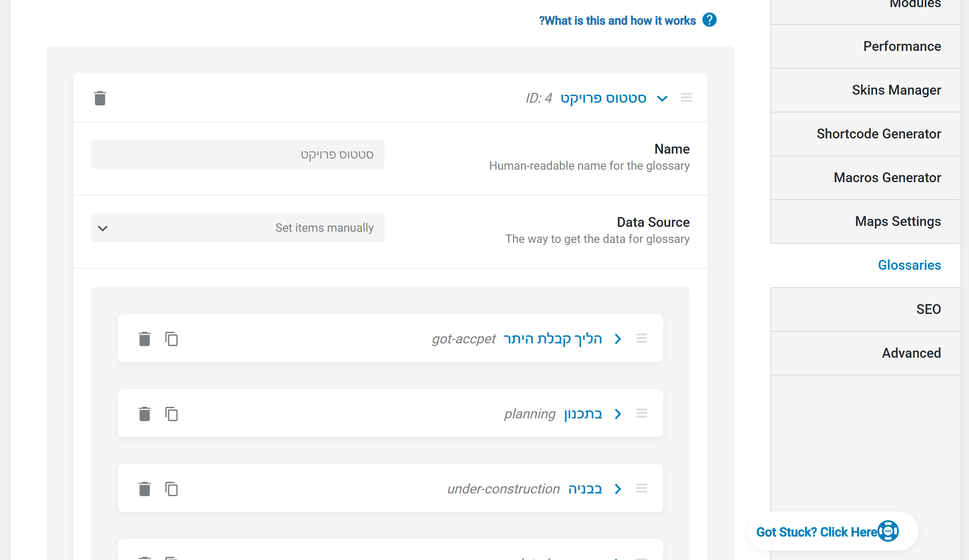Delete the planning glossary item

pos(144,414)
